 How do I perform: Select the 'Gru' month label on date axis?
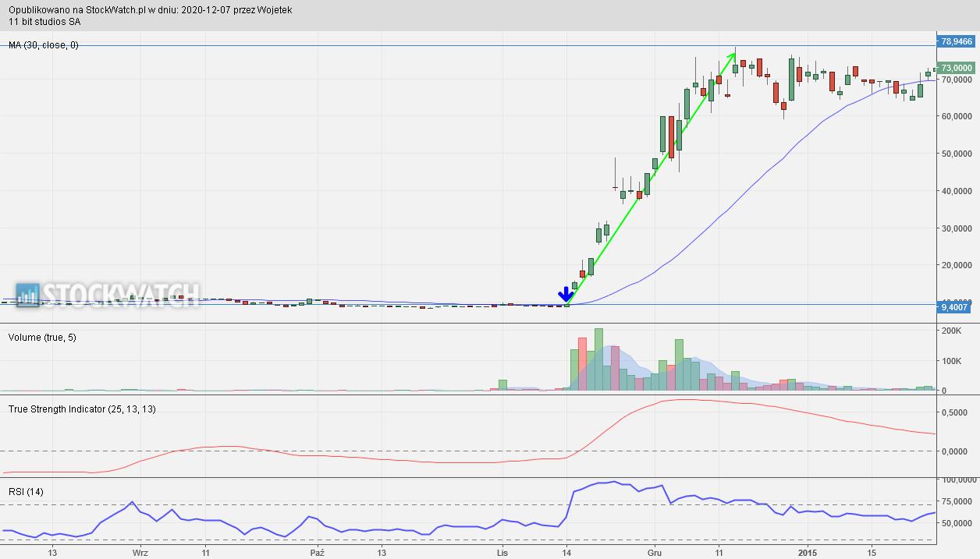tap(654, 553)
